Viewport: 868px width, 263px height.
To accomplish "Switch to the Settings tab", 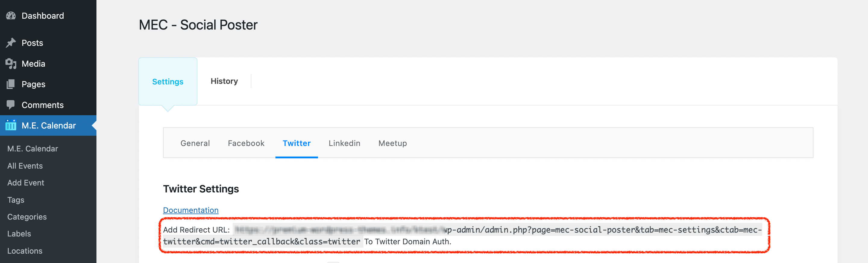I will click(168, 82).
